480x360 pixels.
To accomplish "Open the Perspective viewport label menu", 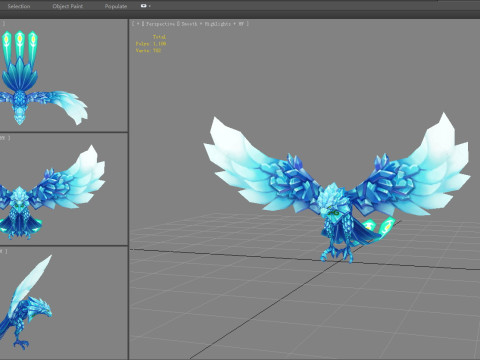I will coord(160,24).
